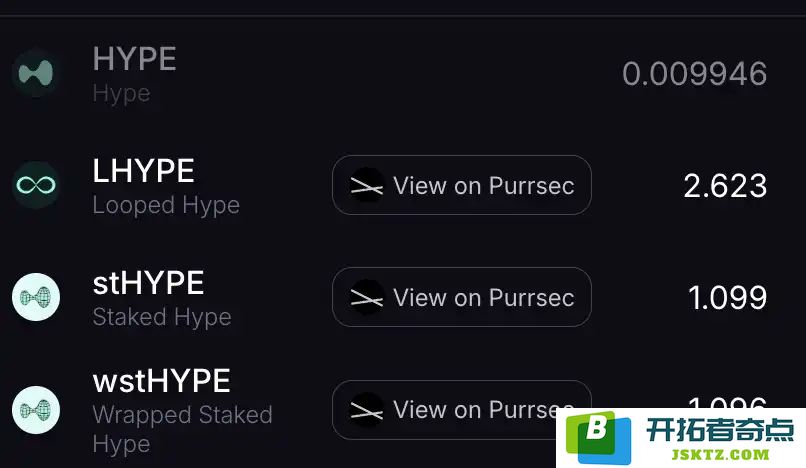Click Purrsec logo in stHYPE row button

click(367, 297)
